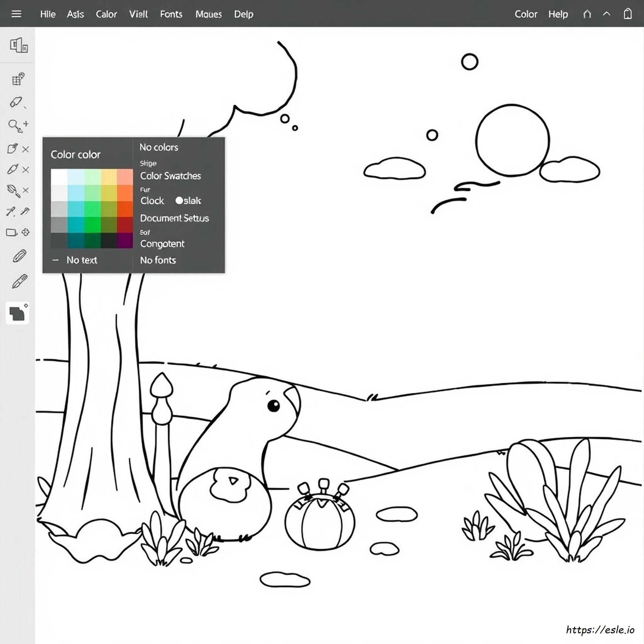Open the Hile menu
The height and width of the screenshot is (644, 644).
[48, 14]
